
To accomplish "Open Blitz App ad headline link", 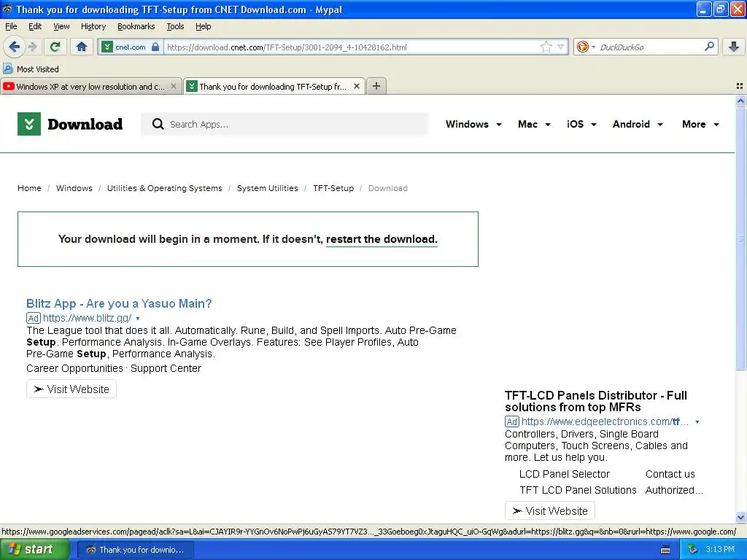I will pyautogui.click(x=119, y=303).
